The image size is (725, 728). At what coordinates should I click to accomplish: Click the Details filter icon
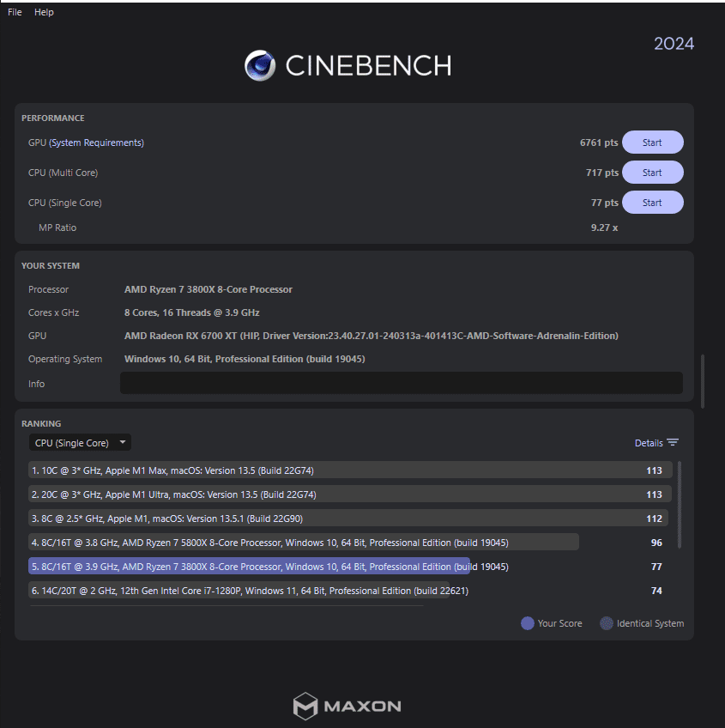[673, 442]
